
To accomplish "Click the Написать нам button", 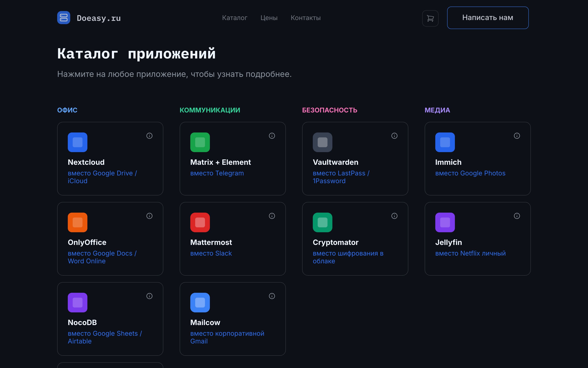I will pyautogui.click(x=488, y=18).
